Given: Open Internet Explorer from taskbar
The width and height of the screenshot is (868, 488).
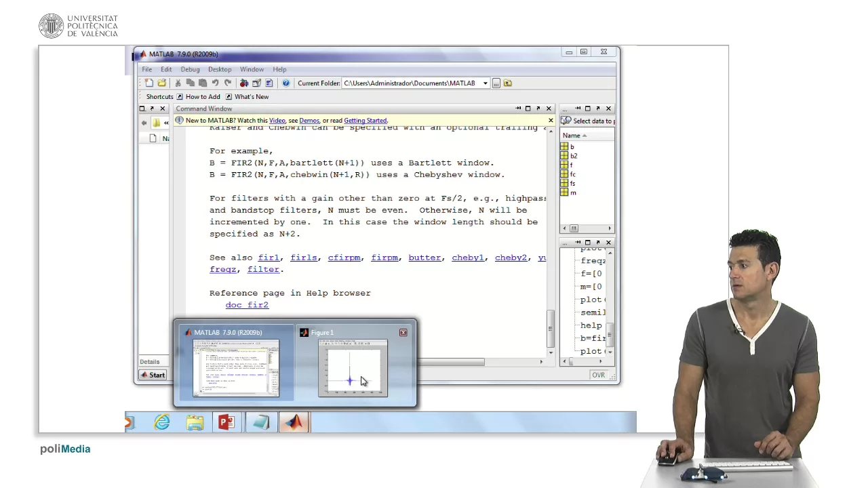Looking at the screenshot, I should point(161,422).
